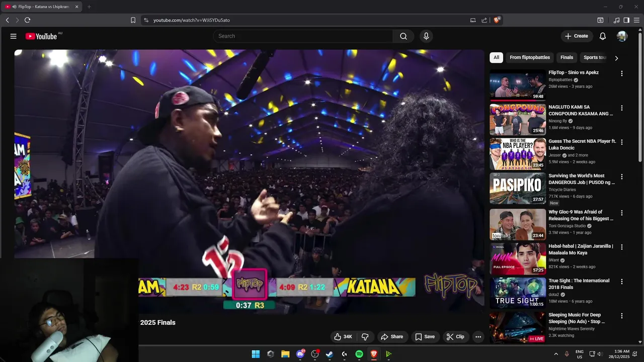Open Brave Shields lion icon
The width and height of the screenshot is (644, 362).
pyautogui.click(x=497, y=20)
